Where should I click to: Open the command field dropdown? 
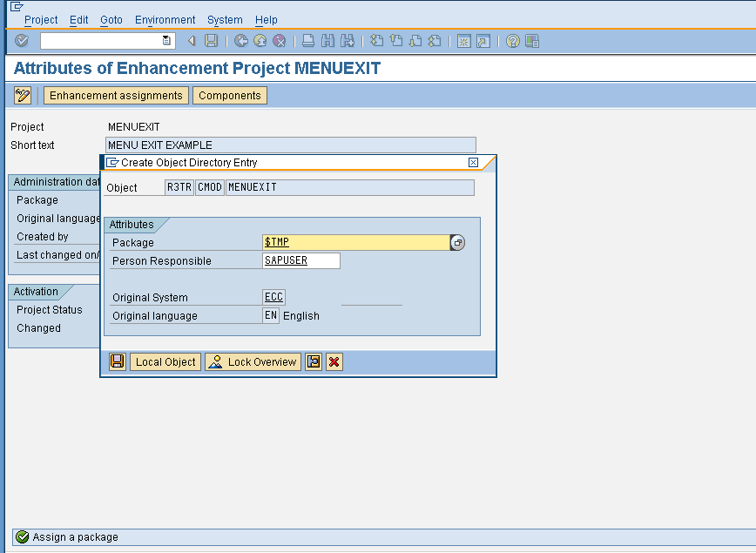coord(165,40)
